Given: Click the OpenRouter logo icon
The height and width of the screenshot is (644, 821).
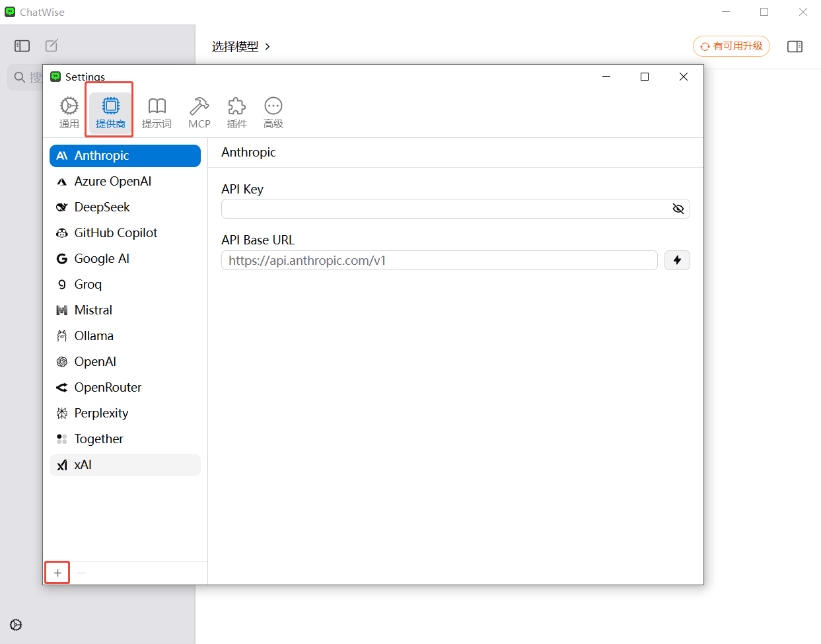Looking at the screenshot, I should pos(62,388).
